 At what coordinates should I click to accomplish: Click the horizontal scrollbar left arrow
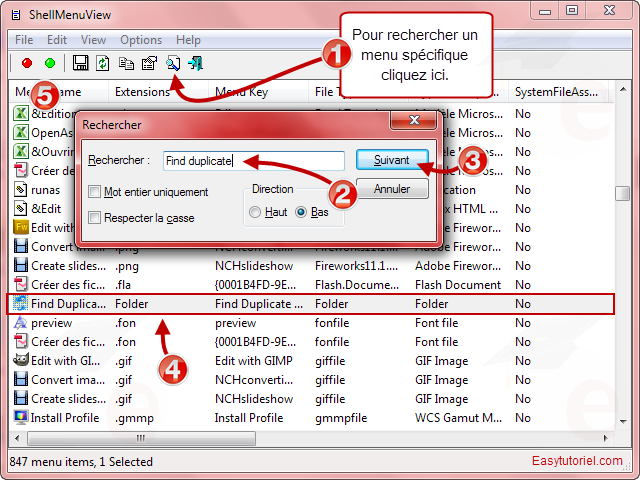(17, 438)
